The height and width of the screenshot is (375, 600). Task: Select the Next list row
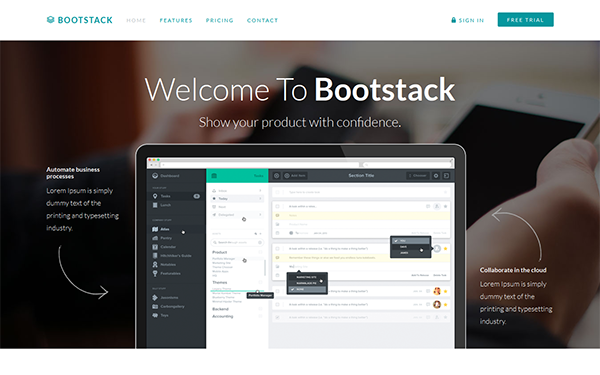click(x=237, y=207)
